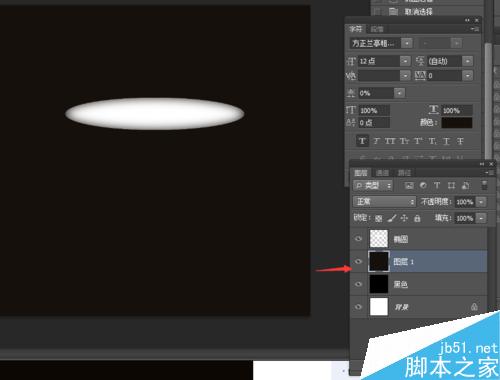Screen dimensions: 500x380
Task: Click the baseline shift 0点 field
Action: [374, 123]
